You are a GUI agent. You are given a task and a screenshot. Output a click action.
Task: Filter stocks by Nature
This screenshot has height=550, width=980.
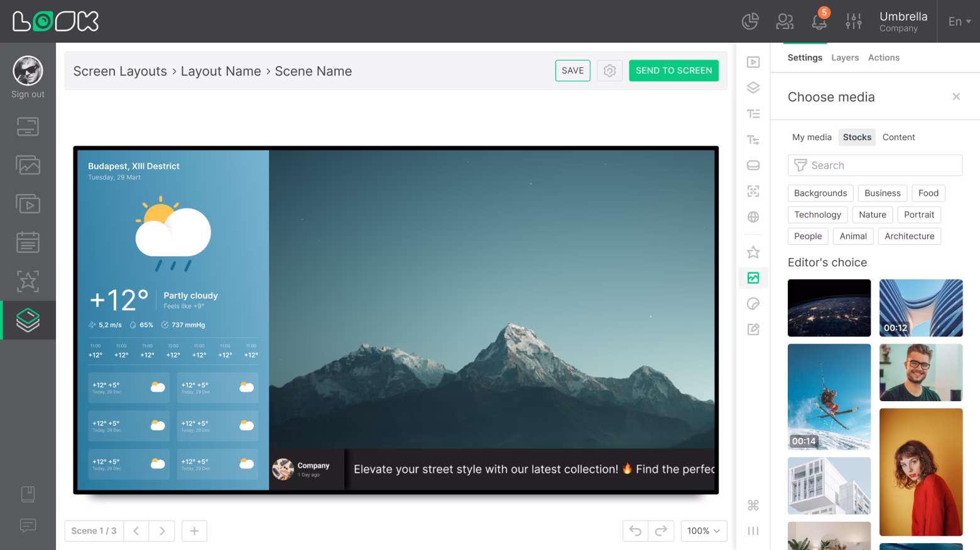[x=873, y=215]
